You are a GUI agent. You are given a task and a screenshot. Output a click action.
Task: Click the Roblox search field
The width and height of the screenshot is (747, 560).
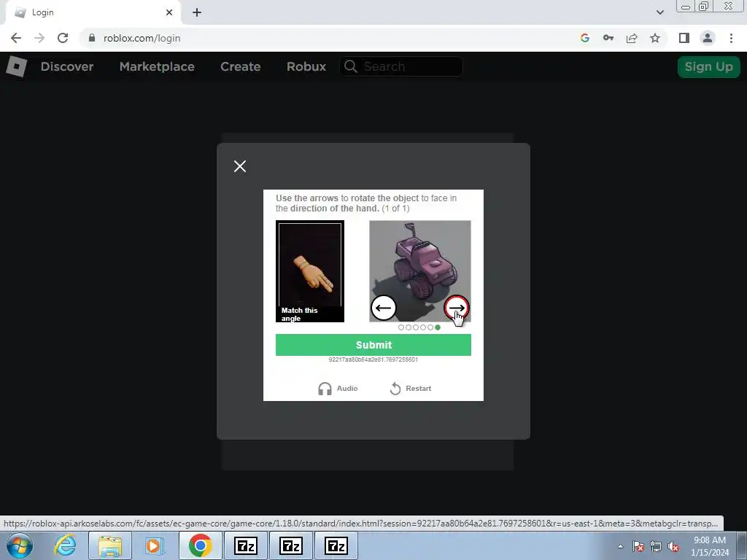[x=401, y=66]
